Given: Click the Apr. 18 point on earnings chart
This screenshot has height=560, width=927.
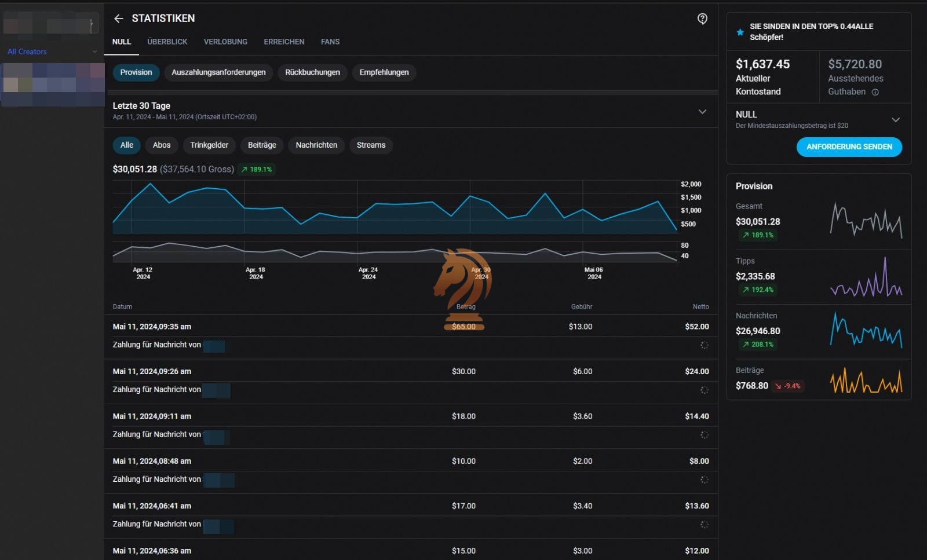Looking at the screenshot, I should pyautogui.click(x=245, y=207).
